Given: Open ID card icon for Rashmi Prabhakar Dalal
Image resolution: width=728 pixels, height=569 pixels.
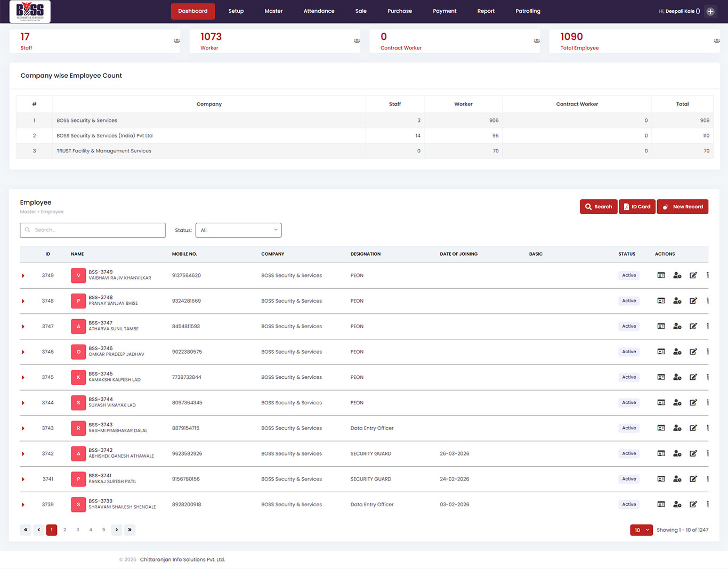Looking at the screenshot, I should click(661, 428).
